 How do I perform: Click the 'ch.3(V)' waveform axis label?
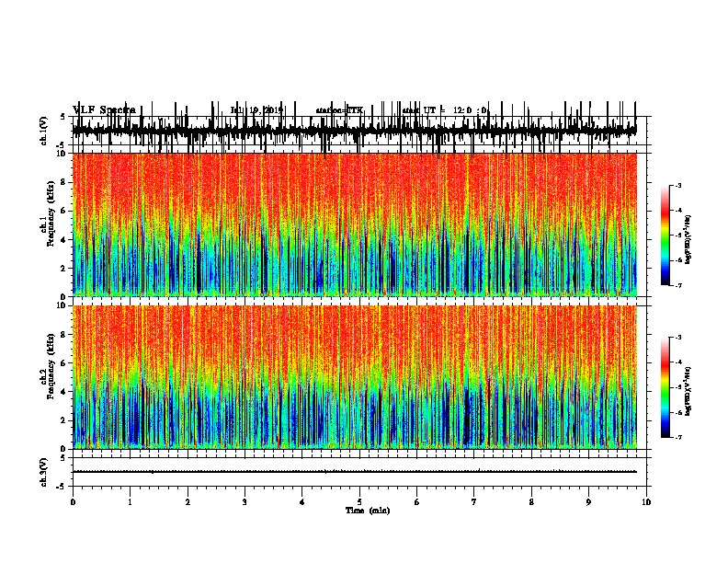pyautogui.click(x=44, y=472)
